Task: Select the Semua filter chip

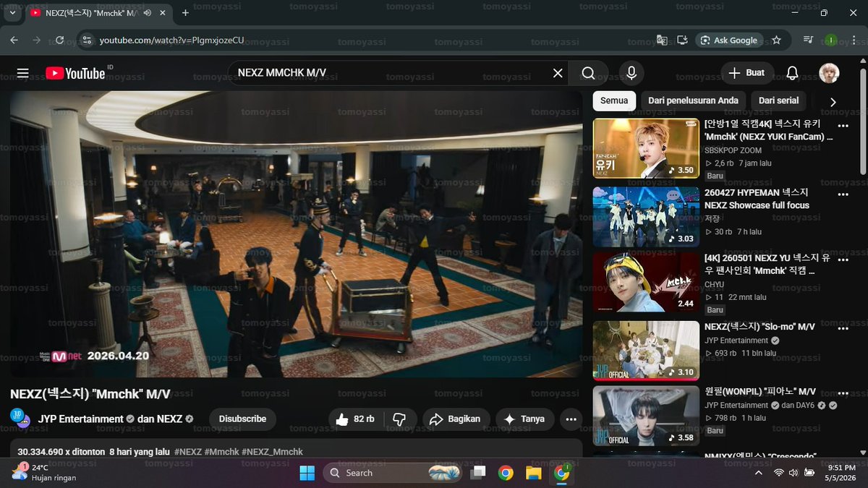Action: point(614,101)
